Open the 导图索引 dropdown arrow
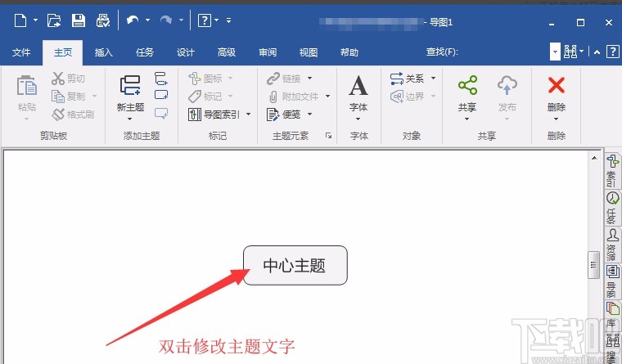 (248, 115)
